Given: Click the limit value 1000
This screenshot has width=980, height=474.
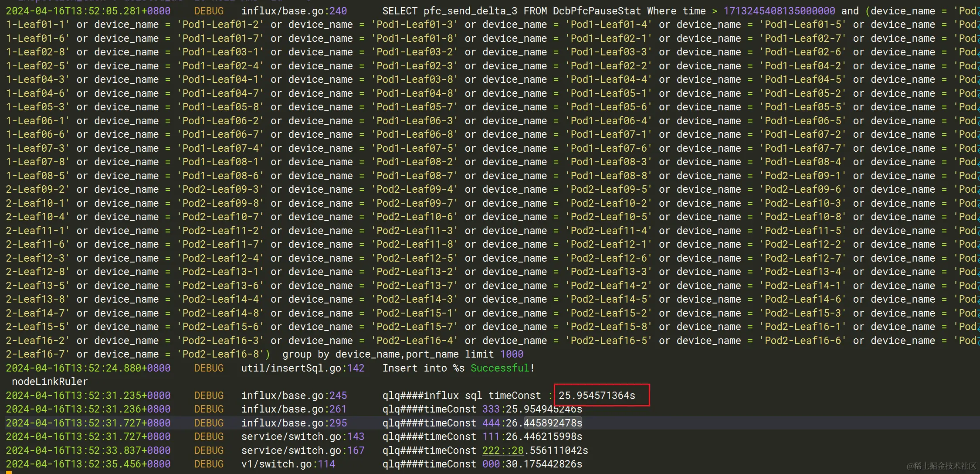Looking at the screenshot, I should pos(512,354).
